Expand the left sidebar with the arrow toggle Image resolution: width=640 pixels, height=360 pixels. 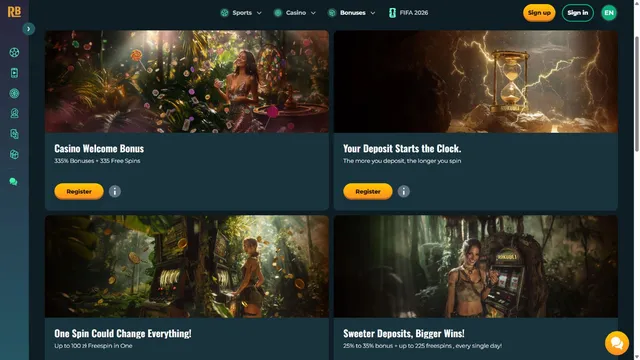click(28, 29)
